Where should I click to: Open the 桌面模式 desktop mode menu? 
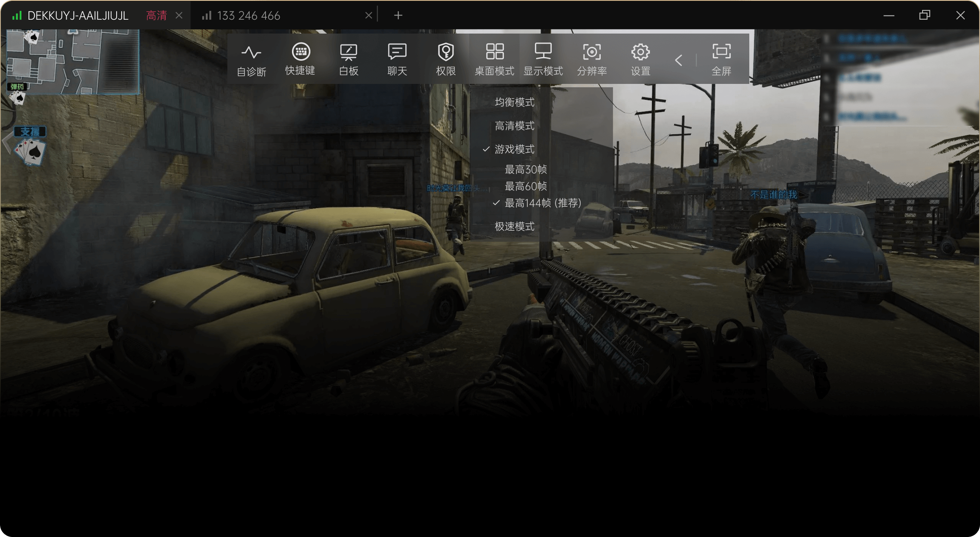coord(495,60)
